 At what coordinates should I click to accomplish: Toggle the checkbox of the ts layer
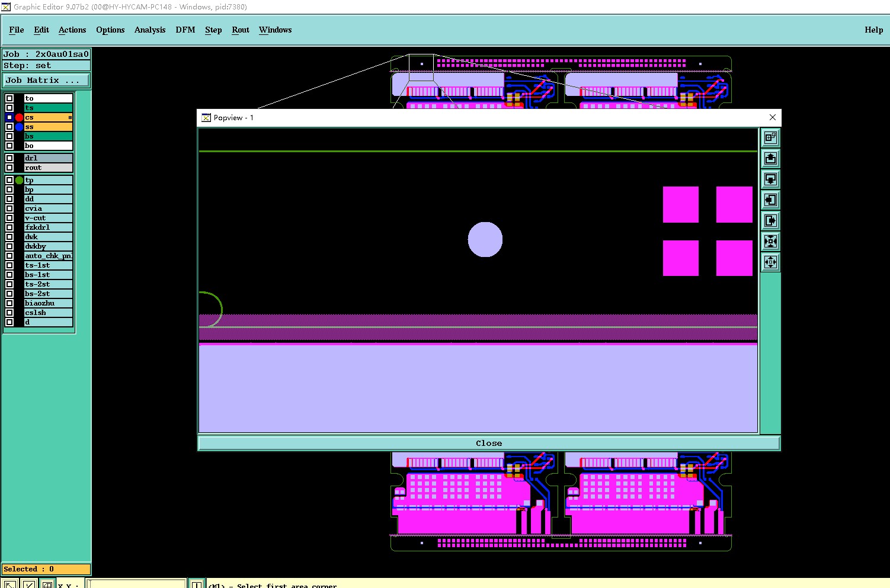pyautogui.click(x=9, y=108)
